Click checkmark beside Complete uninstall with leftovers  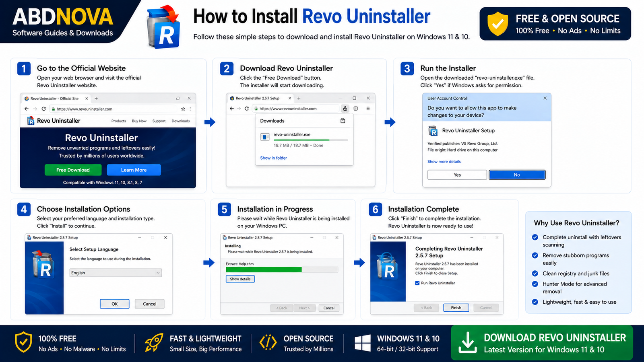click(535, 237)
